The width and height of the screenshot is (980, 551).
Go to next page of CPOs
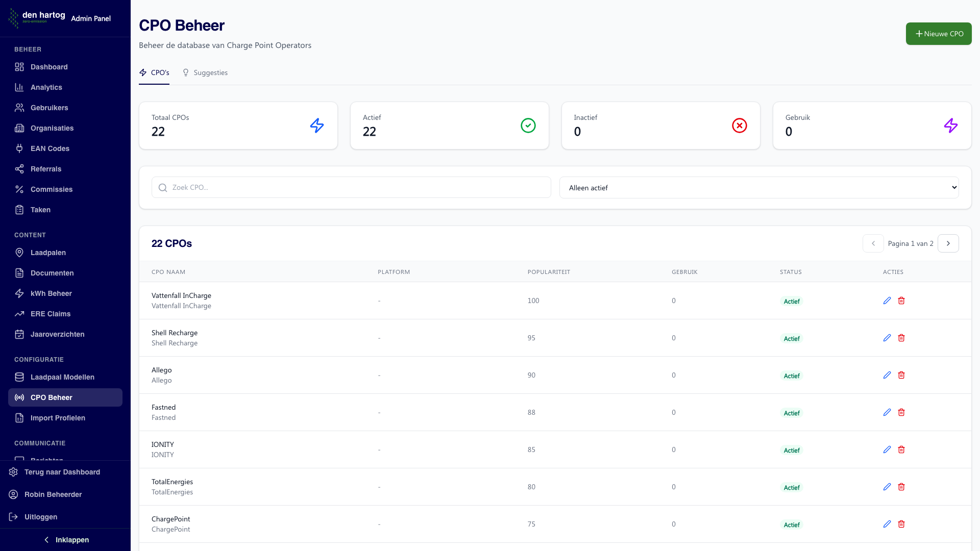tap(948, 243)
